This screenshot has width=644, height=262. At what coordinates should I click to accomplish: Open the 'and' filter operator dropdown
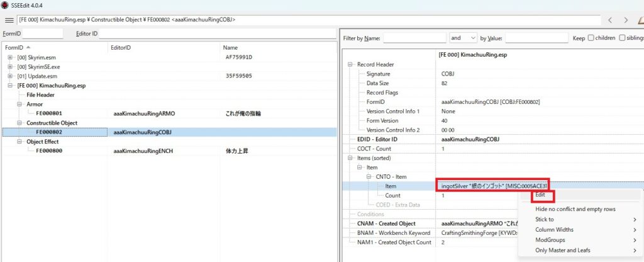coord(464,38)
